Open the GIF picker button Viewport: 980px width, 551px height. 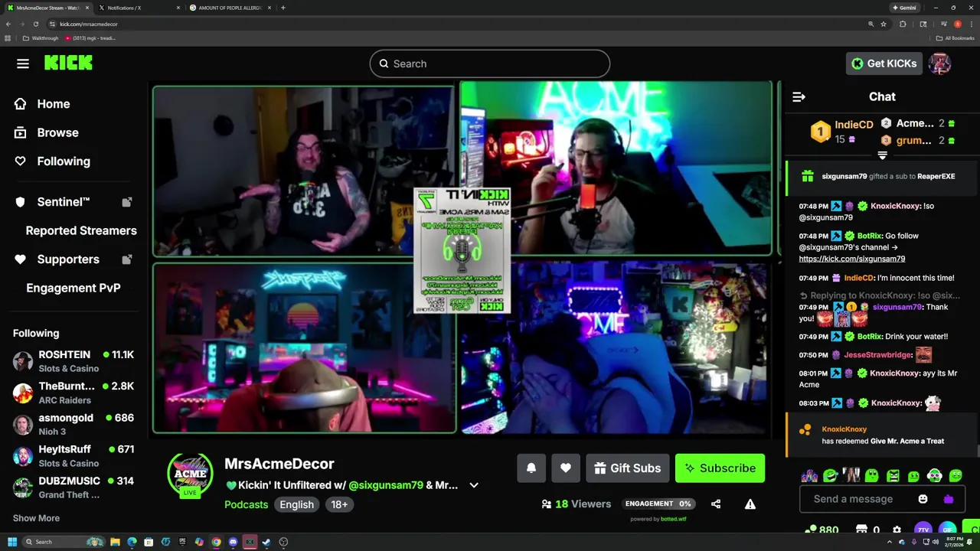point(948,530)
